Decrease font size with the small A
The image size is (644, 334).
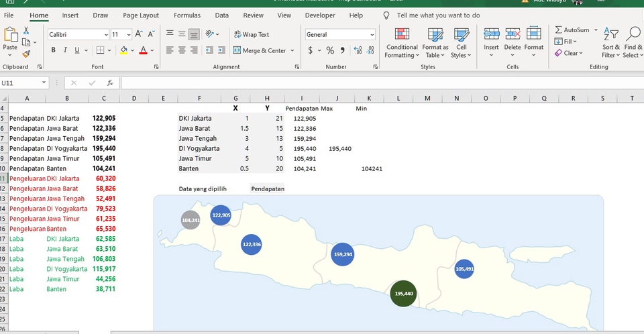coord(151,34)
